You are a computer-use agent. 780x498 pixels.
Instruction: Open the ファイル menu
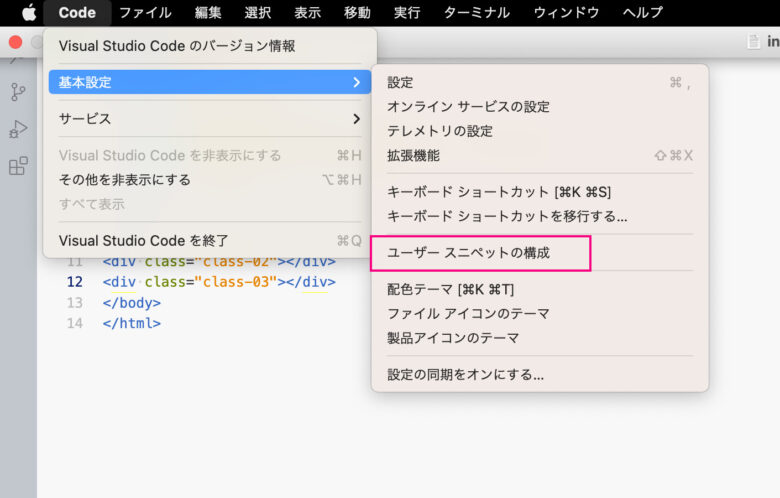(145, 12)
